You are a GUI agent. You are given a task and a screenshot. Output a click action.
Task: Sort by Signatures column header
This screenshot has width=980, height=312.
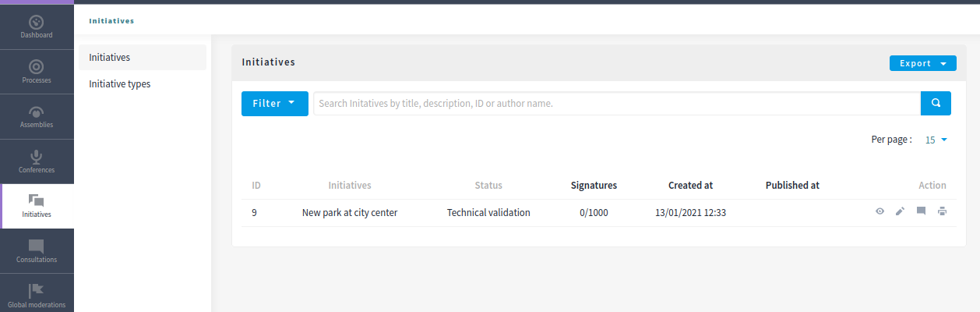pos(594,186)
